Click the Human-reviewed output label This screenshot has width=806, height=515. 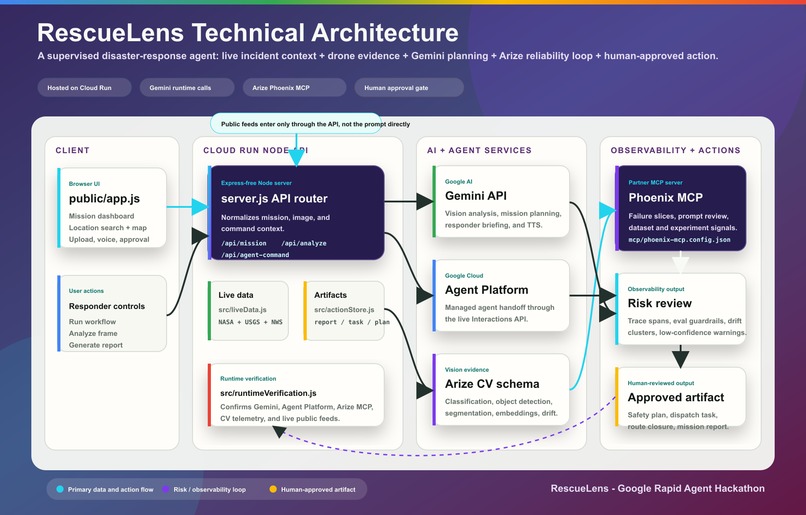point(661,383)
